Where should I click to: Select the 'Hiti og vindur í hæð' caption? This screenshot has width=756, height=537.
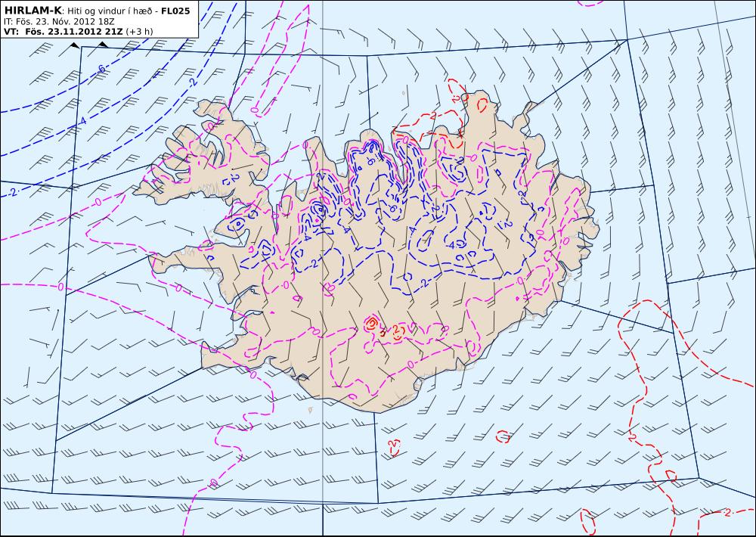click(110, 11)
